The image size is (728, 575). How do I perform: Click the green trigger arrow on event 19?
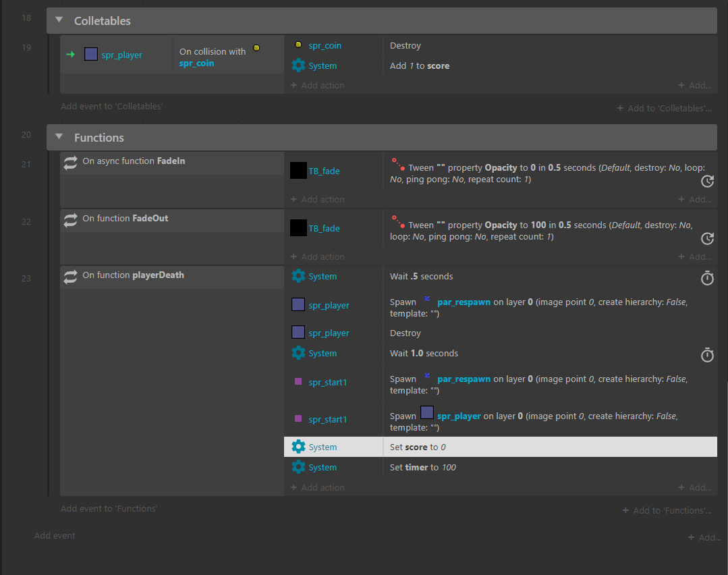[x=71, y=55]
